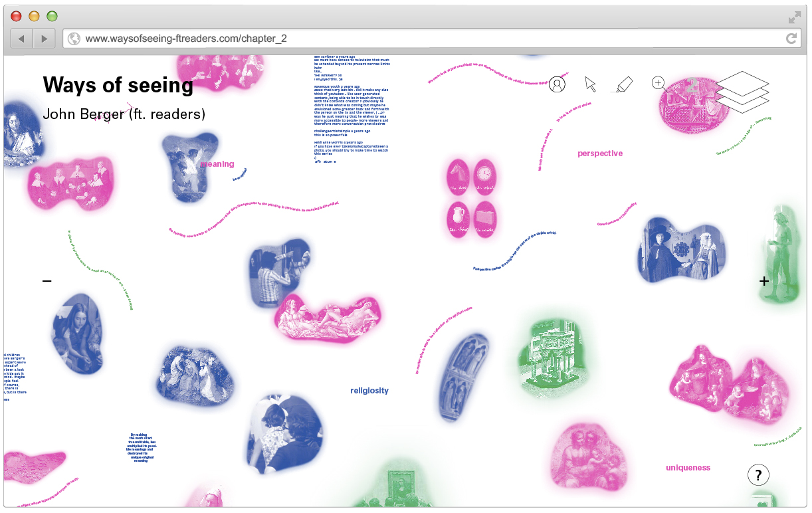Image resolution: width=812 pixels, height=513 pixels.
Task: Open the pink group portrait with white collars
Action: tap(70, 183)
